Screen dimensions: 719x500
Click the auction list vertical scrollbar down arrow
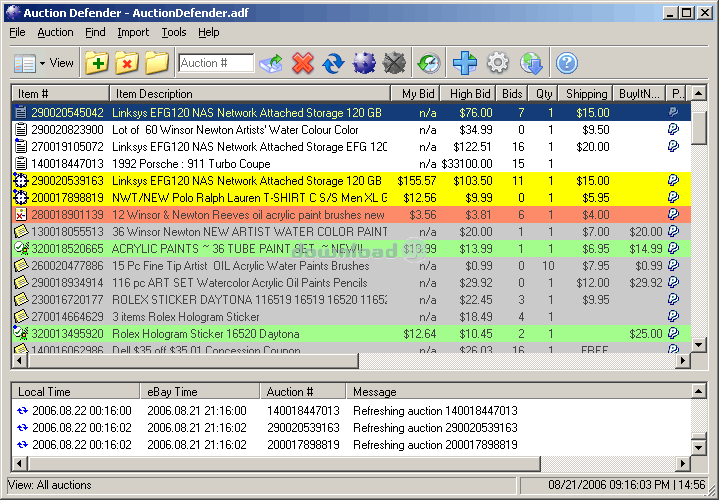[x=699, y=344]
